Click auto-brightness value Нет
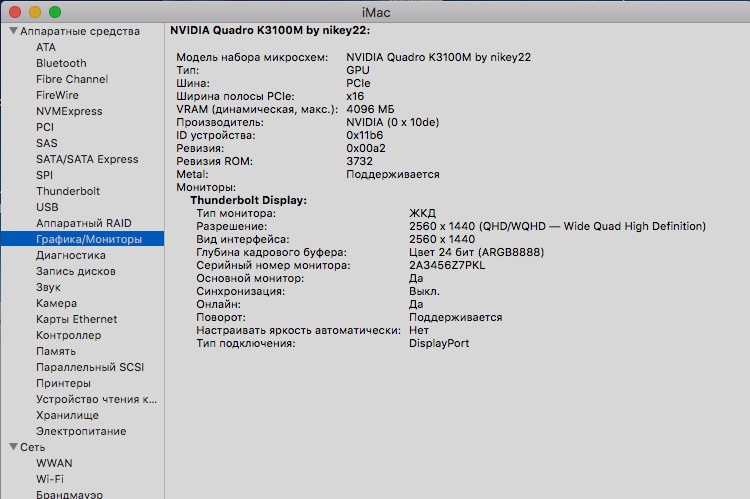This screenshot has height=499, width=750. [x=419, y=330]
